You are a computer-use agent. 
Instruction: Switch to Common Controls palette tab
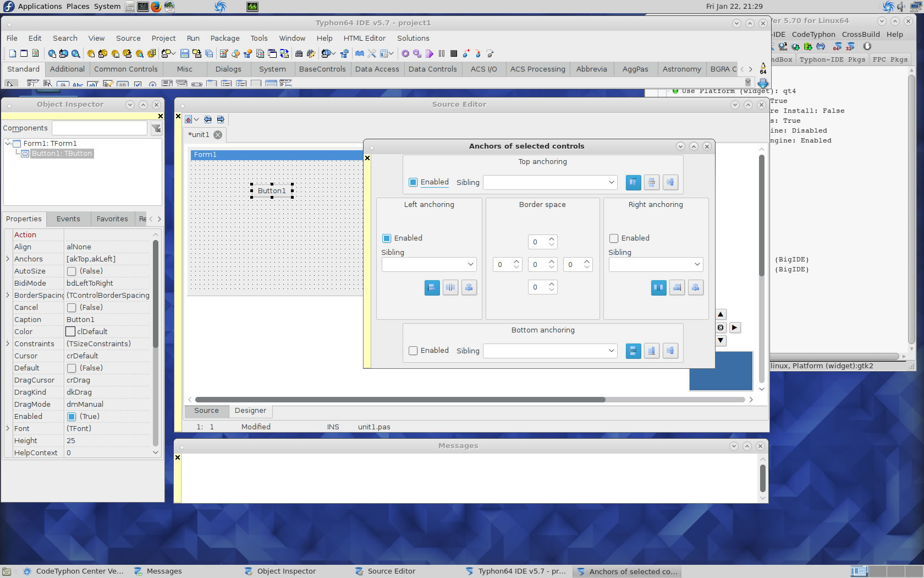(x=125, y=69)
